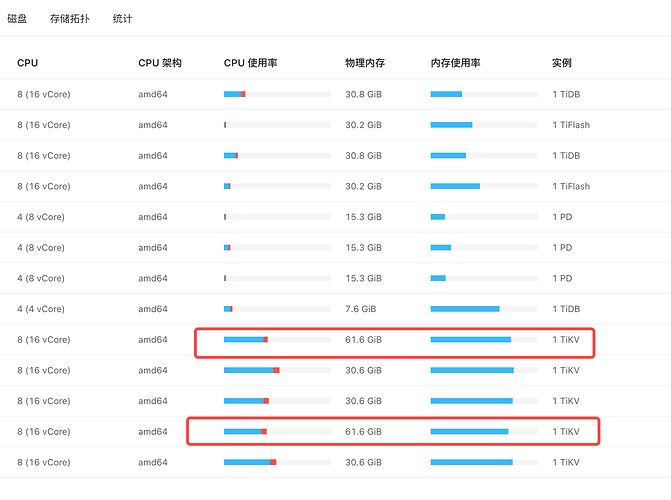Click the CPU 使用率 column header
Screen dimensions: 671x500
[250, 63]
